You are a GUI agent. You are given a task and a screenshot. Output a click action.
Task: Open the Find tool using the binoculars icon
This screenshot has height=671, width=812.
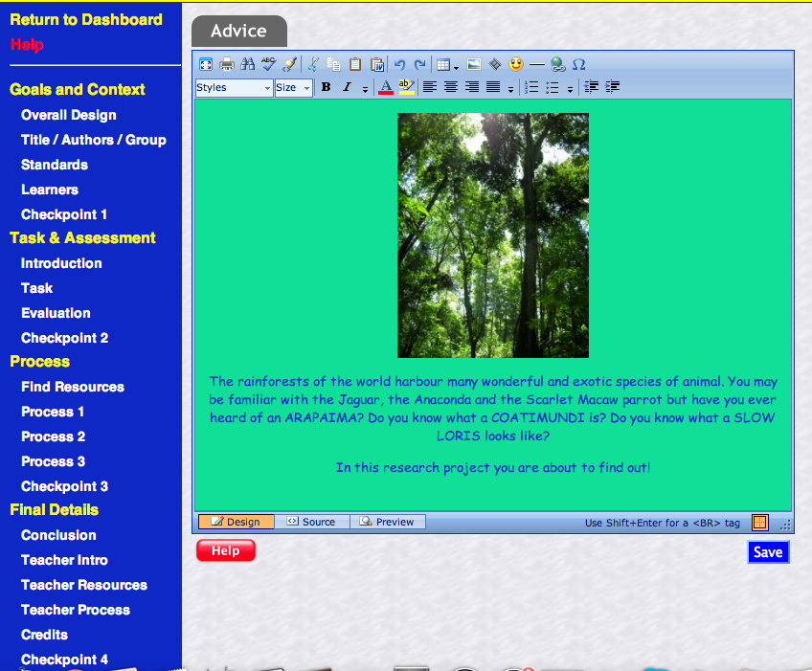point(249,64)
